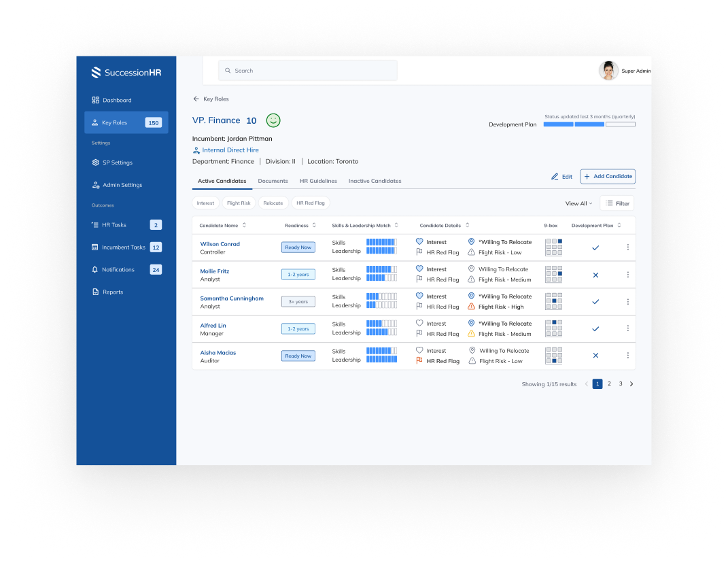Open the Internal Direct Hire link
Image resolution: width=728 pixels, height=563 pixels.
coord(230,150)
